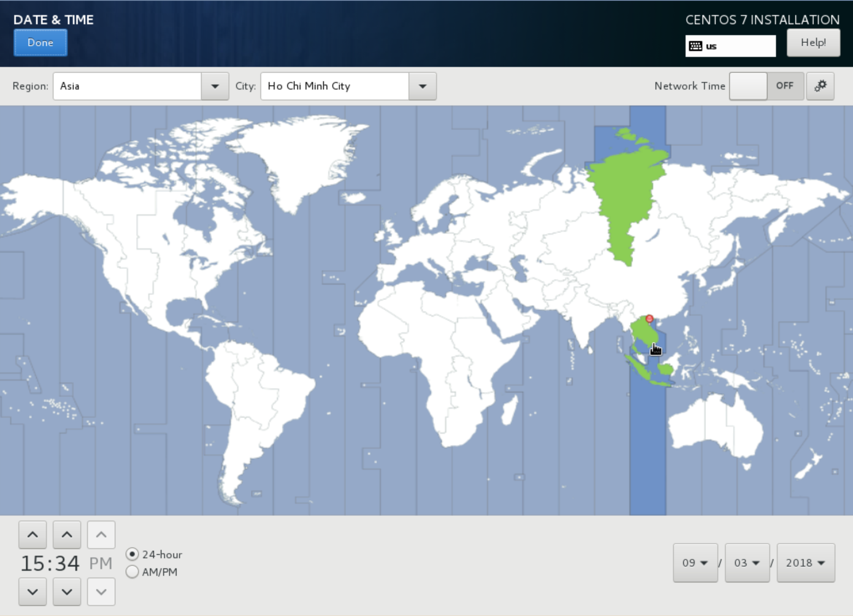
Task: Click the Asia region text field
Action: point(127,86)
